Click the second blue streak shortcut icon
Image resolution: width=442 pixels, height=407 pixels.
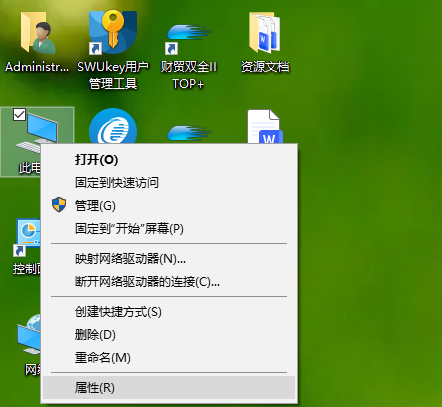pos(189,133)
